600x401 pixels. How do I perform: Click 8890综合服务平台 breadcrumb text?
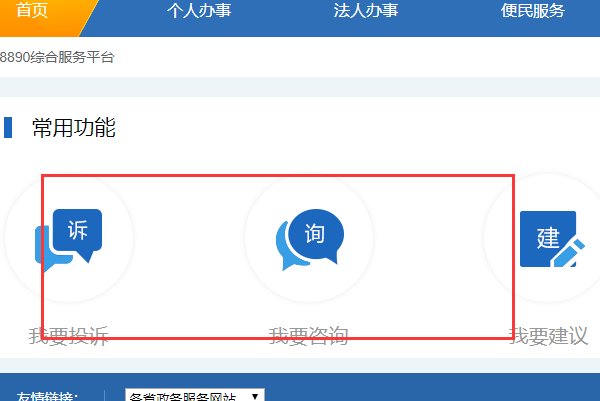click(x=57, y=57)
